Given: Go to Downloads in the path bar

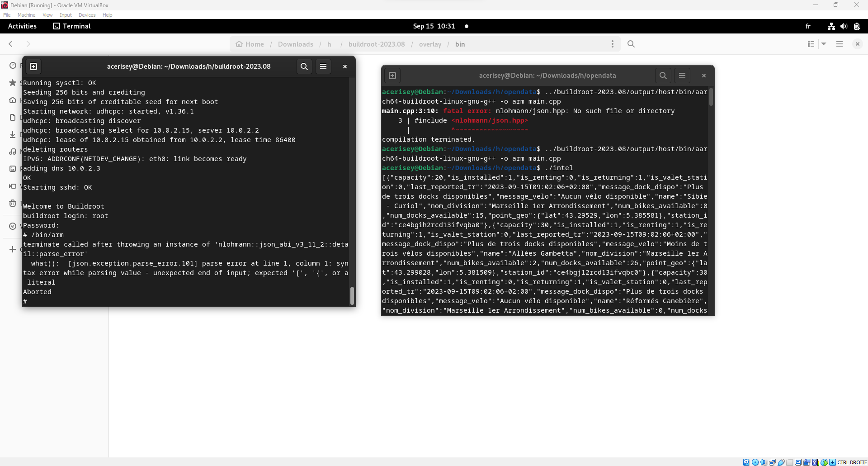Looking at the screenshot, I should (296, 44).
